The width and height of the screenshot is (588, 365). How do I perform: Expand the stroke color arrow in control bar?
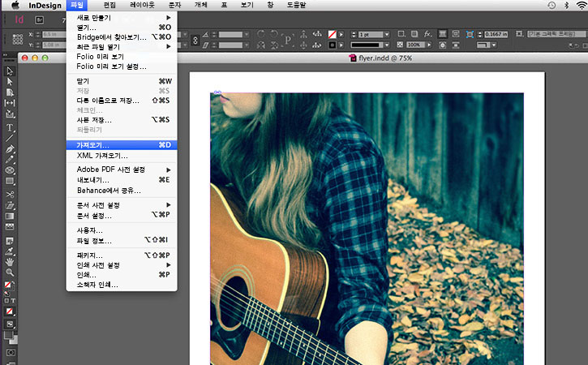pyautogui.click(x=341, y=45)
